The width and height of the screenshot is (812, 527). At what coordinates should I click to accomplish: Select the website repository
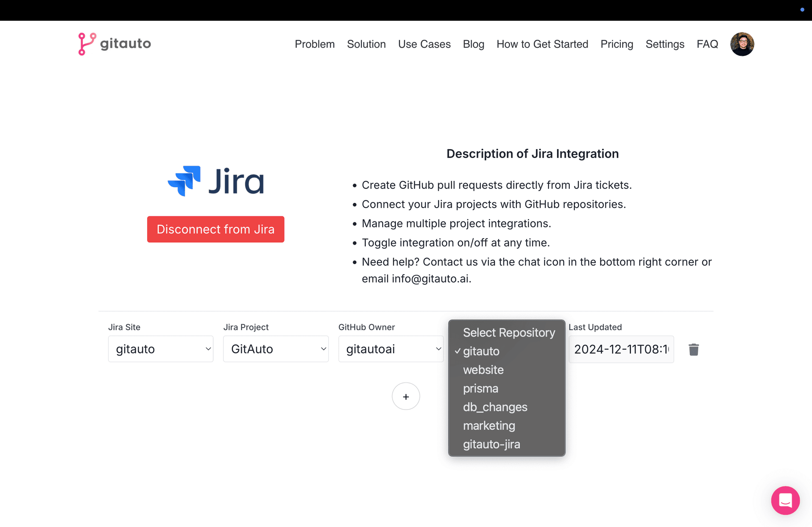(x=483, y=370)
